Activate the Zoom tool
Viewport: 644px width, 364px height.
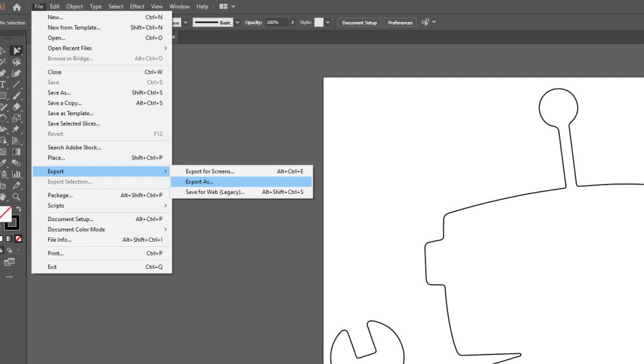pyautogui.click(x=17, y=196)
